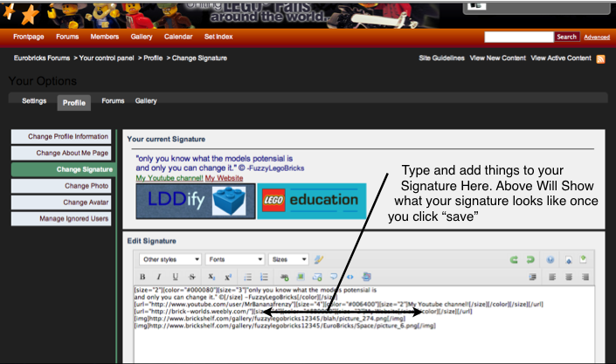Toggle bold formatting in signature editor
Screen dimensions: 616x364
[x=142, y=277]
